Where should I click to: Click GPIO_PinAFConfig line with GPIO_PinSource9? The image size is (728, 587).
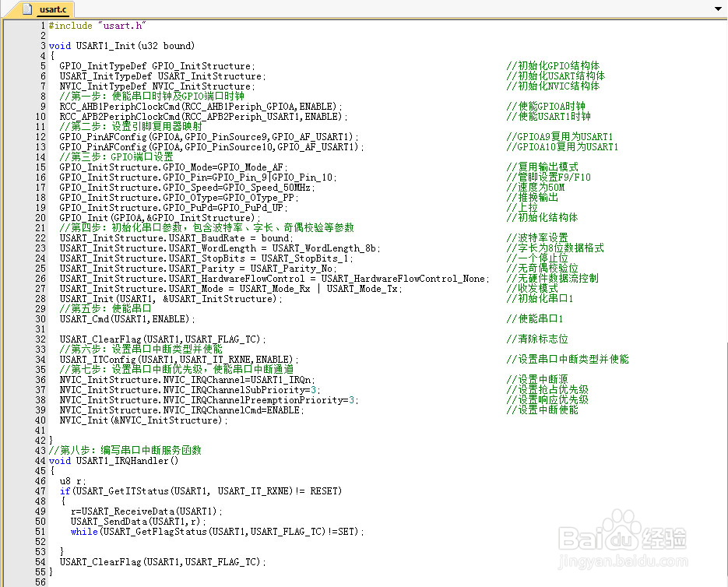pyautogui.click(x=209, y=137)
